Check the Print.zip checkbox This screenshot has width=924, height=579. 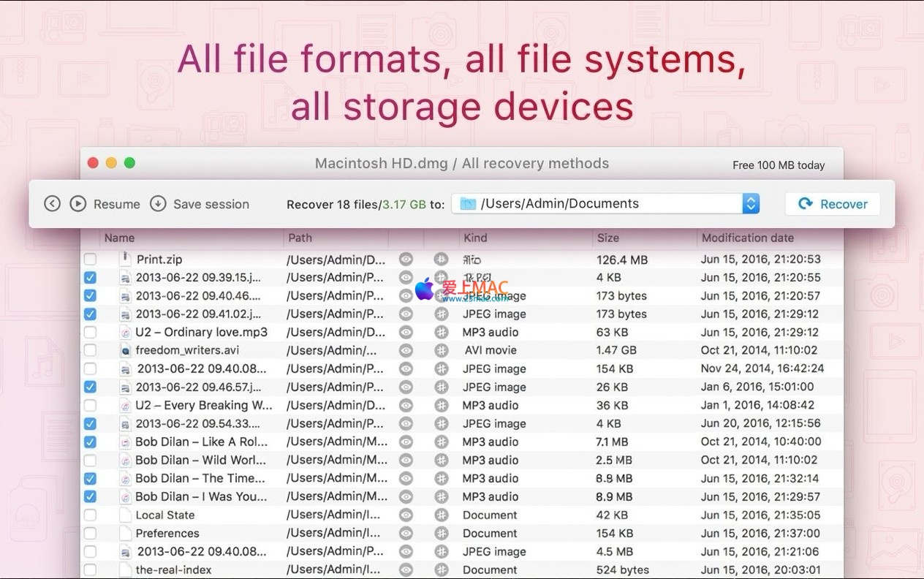pos(90,260)
